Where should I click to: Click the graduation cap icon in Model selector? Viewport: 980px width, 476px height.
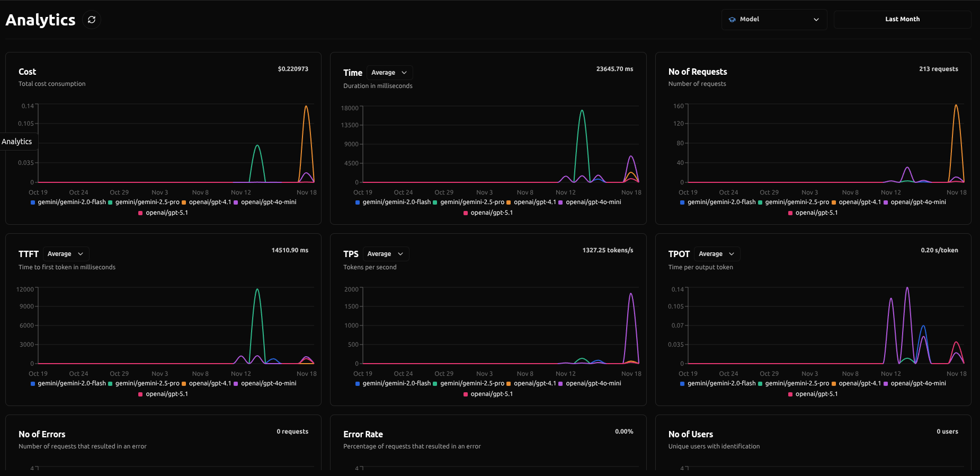tap(732, 20)
